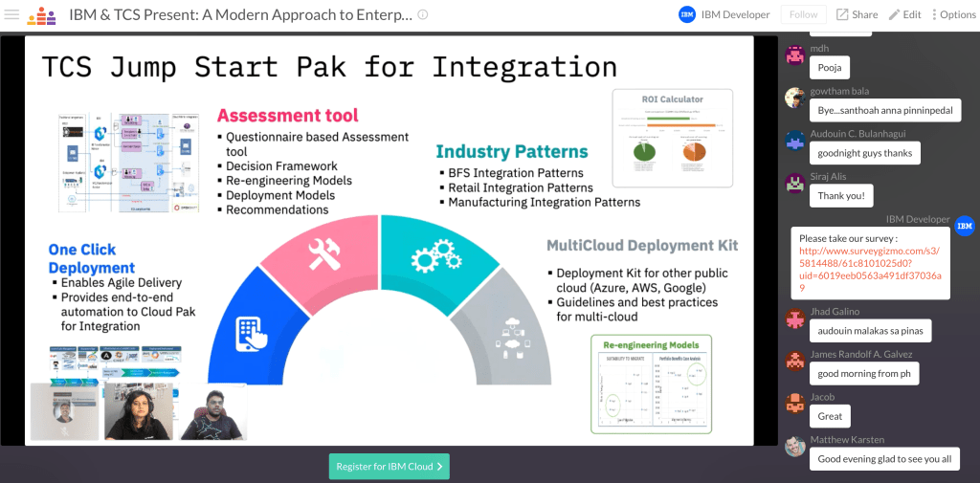The image size is (980, 483).
Task: Open the hamburger menu at top left
Action: 11,14
